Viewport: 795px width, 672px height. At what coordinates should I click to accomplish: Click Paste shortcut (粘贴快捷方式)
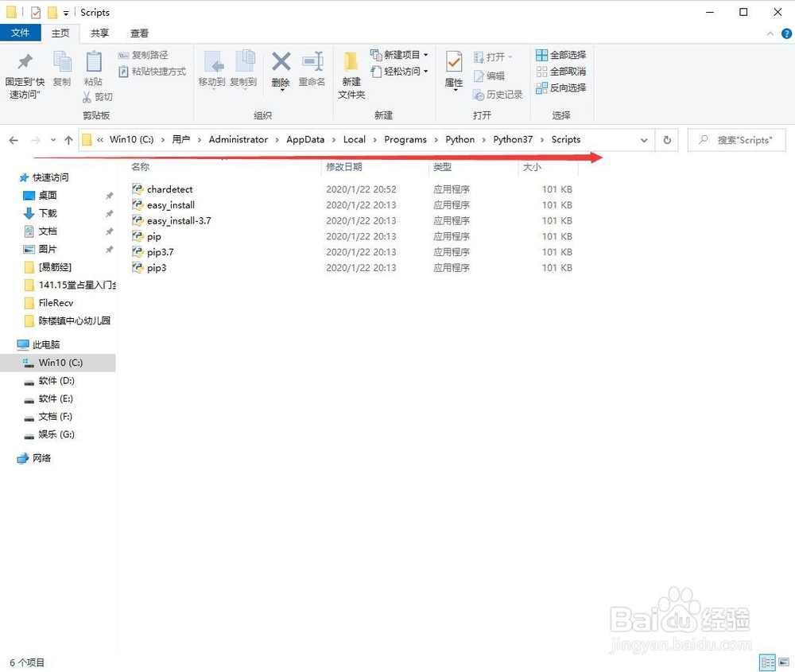(152, 72)
